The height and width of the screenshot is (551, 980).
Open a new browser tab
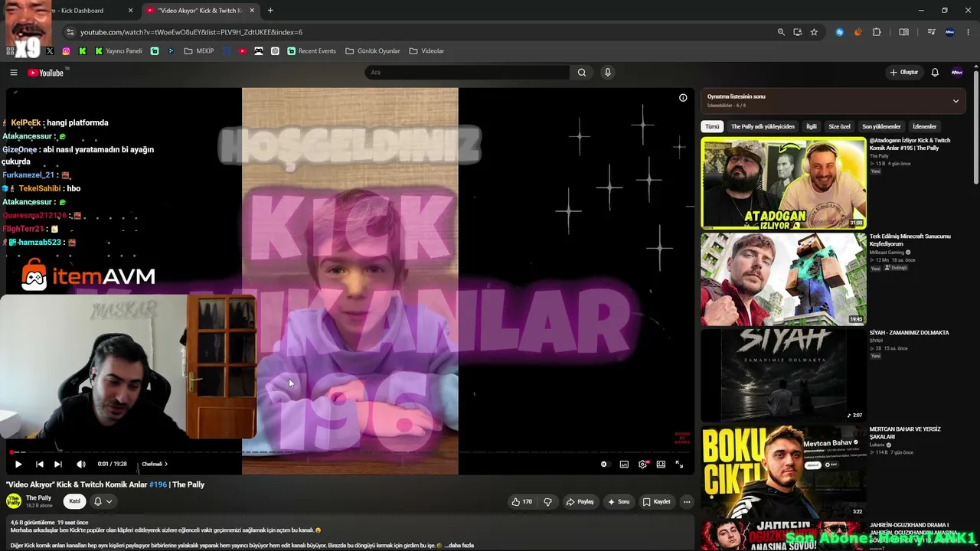coord(270,11)
